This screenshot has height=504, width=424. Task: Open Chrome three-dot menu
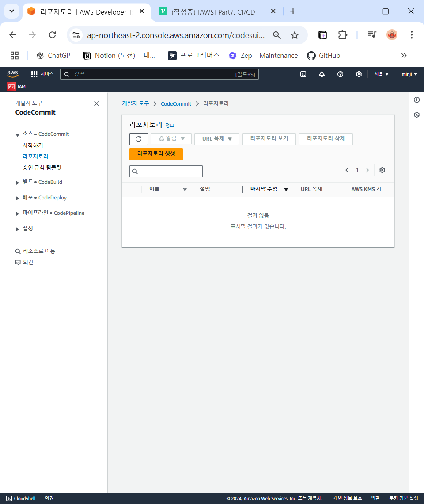[412, 35]
